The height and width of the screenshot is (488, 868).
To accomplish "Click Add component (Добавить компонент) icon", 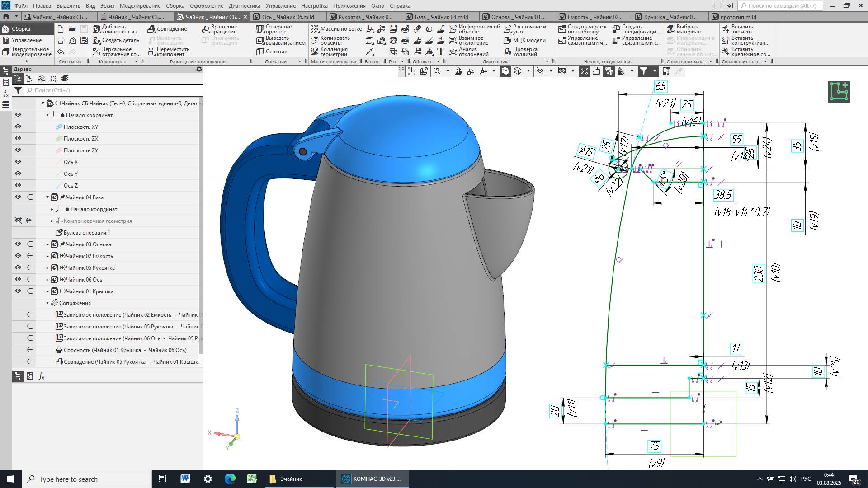I will click(x=97, y=29).
